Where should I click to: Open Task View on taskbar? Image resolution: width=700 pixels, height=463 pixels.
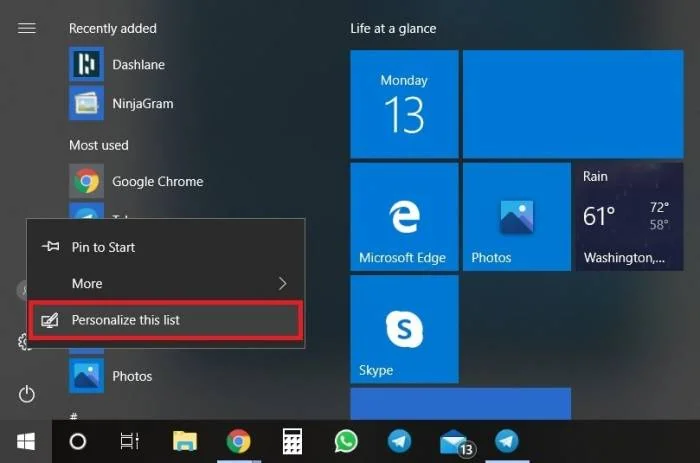130,442
